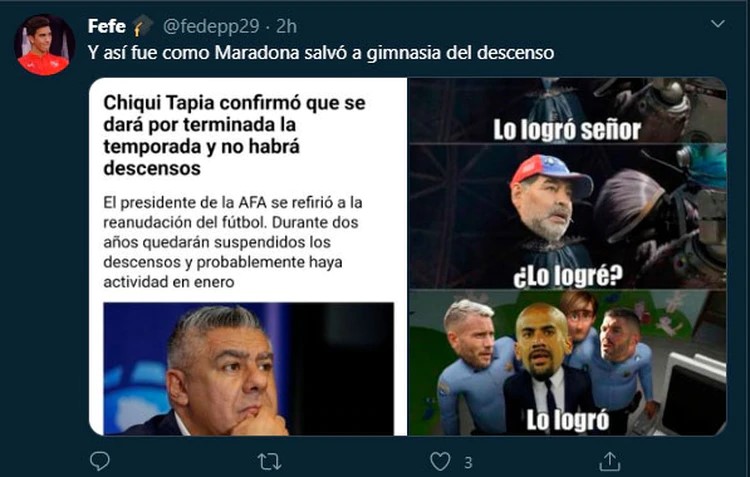This screenshot has width=750, height=477.
Task: Open the right meme image
Action: 567,256
